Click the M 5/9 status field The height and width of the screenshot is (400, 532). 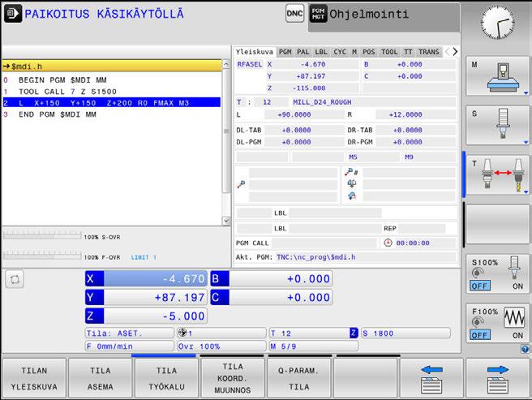(314, 346)
